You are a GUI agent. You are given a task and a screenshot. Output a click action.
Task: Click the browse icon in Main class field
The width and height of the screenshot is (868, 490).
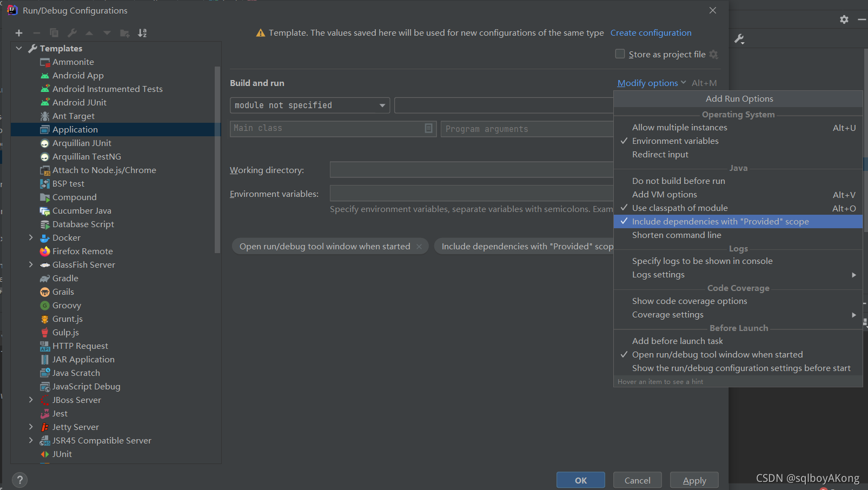428,128
